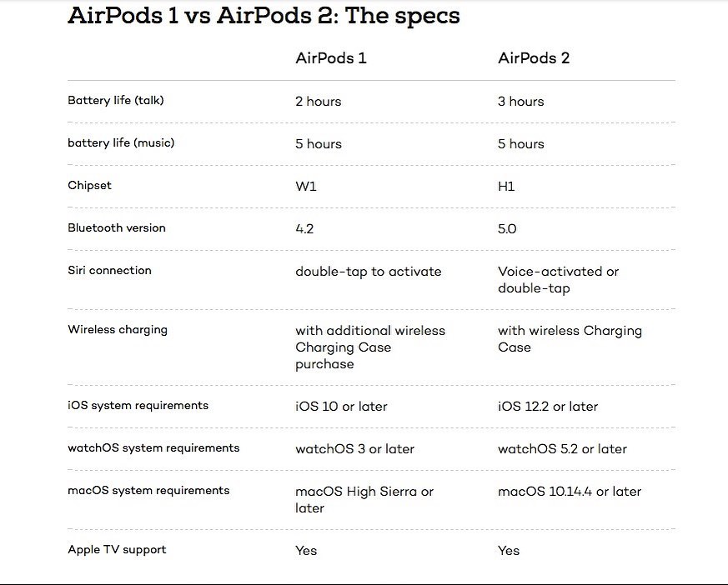Click the Wireless charging row label
Screen dimensions: 728x585
[x=118, y=329]
